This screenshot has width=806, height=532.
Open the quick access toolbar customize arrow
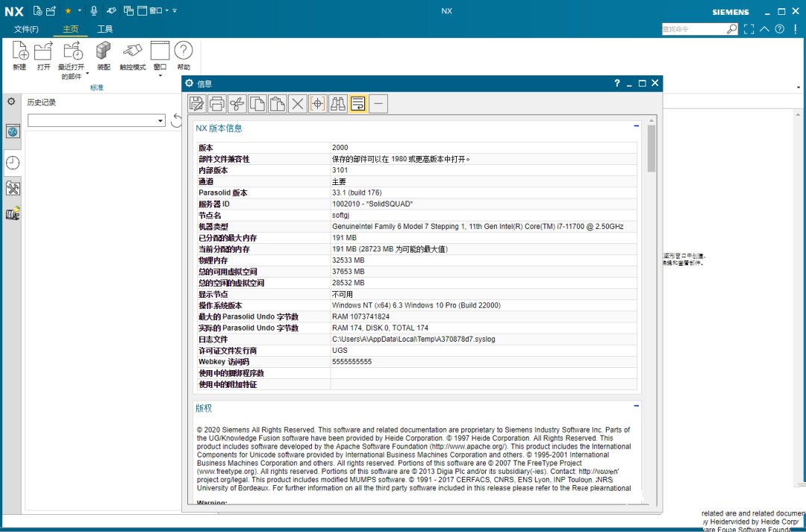pos(175,10)
